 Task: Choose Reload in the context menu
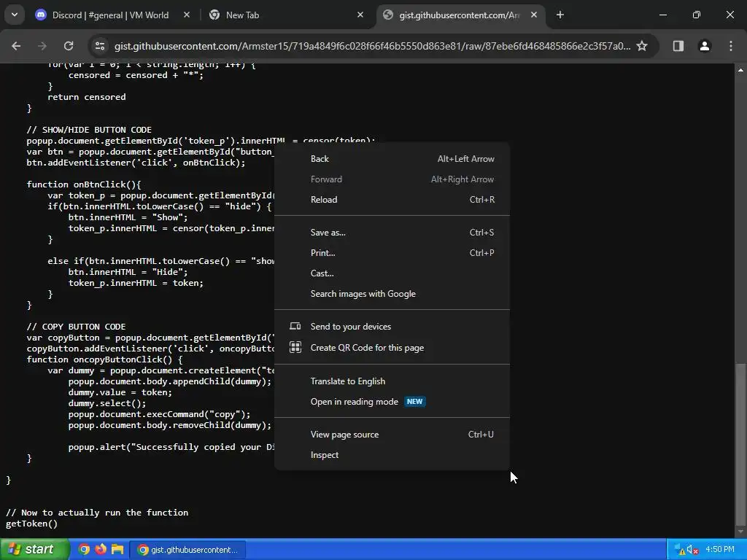click(x=392, y=200)
